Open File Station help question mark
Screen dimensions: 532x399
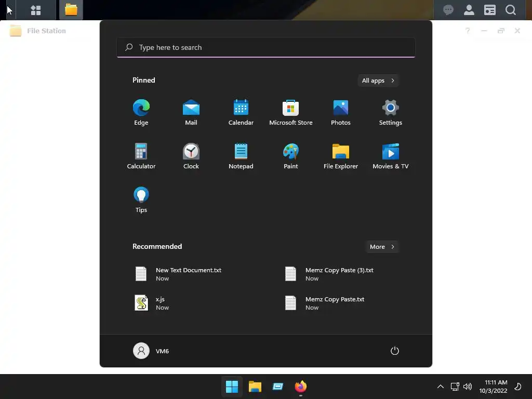coord(468,31)
